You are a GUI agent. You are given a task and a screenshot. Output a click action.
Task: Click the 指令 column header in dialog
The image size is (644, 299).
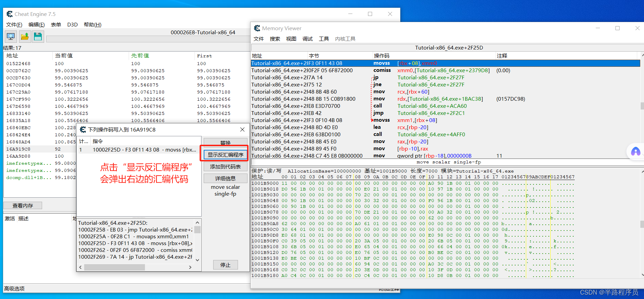point(146,141)
